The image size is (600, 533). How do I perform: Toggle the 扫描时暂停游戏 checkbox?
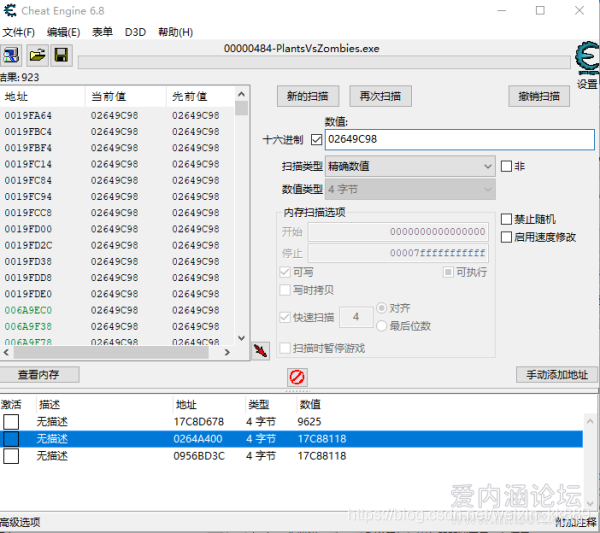tap(285, 348)
